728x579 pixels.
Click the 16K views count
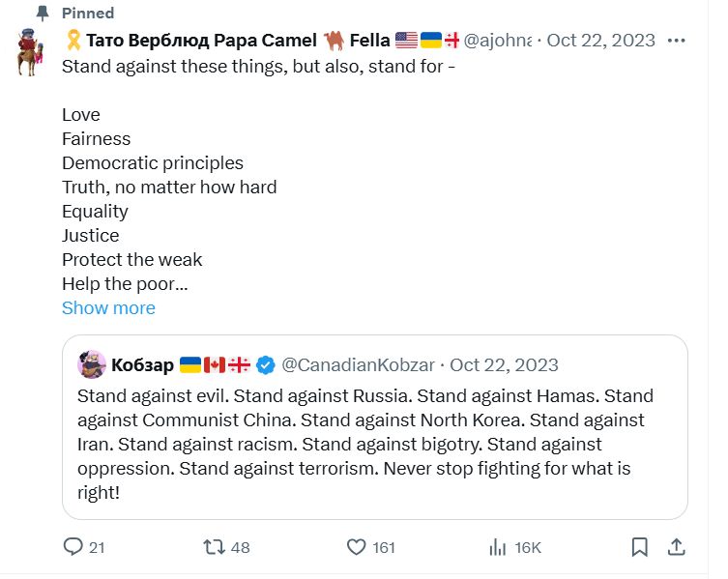point(527,547)
